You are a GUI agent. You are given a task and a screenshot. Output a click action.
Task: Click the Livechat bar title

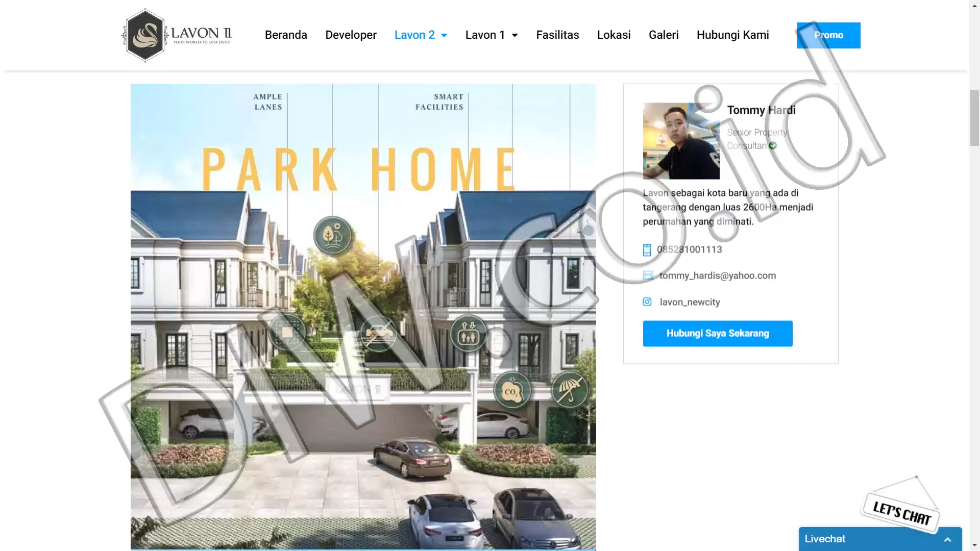(825, 539)
